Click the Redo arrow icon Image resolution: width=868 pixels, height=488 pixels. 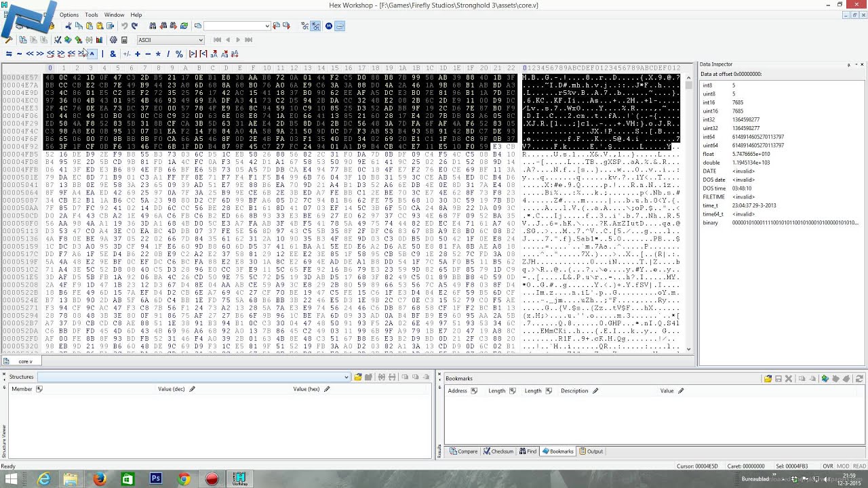[x=134, y=26]
